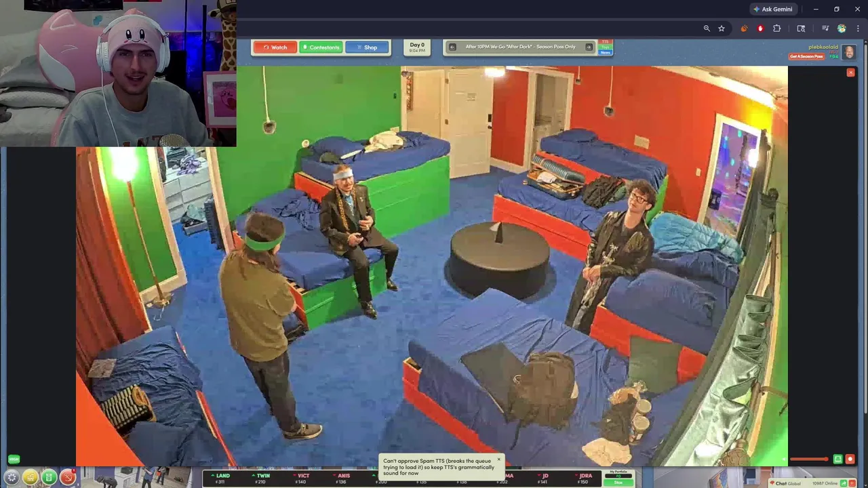Click Ask Gemini in browser

tap(772, 9)
